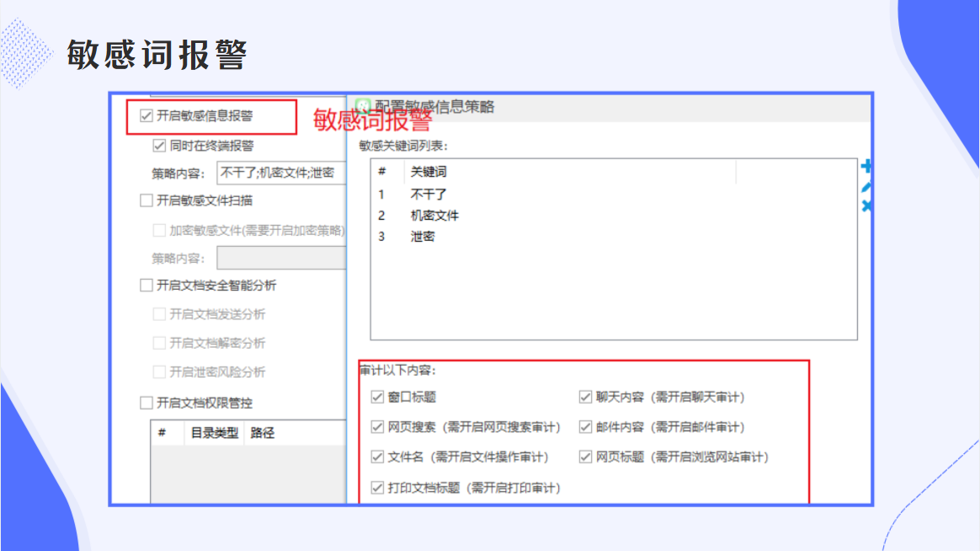Click the 审计以下内容 label
The width and height of the screenshot is (980, 551).
click(397, 370)
